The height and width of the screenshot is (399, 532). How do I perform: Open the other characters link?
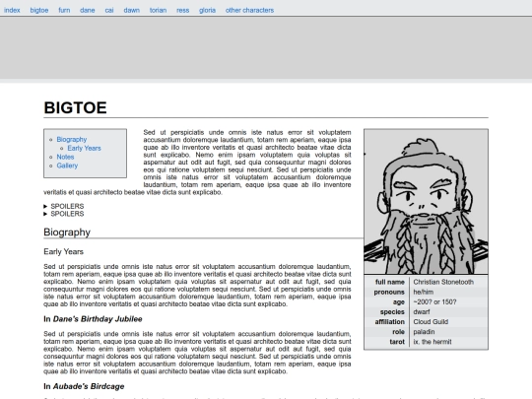coord(249,10)
